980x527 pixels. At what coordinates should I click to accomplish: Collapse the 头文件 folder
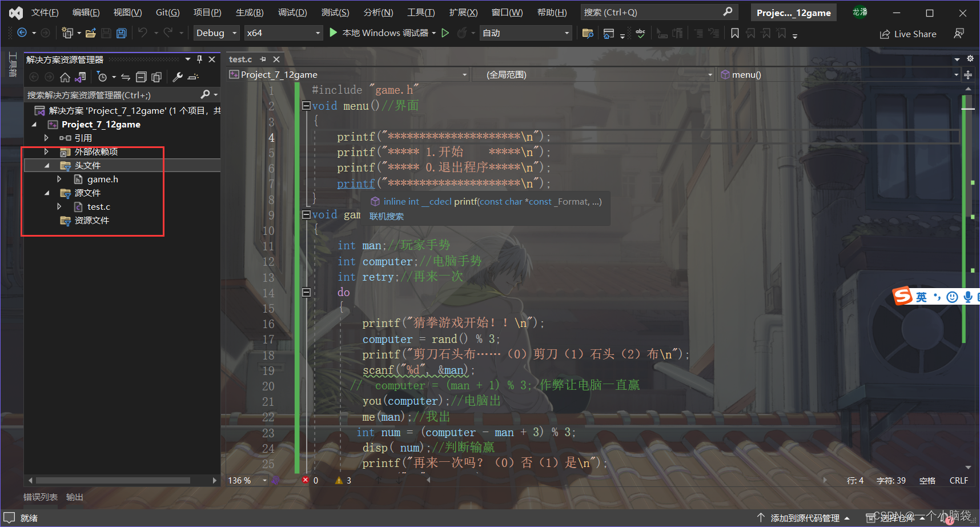[x=47, y=166]
